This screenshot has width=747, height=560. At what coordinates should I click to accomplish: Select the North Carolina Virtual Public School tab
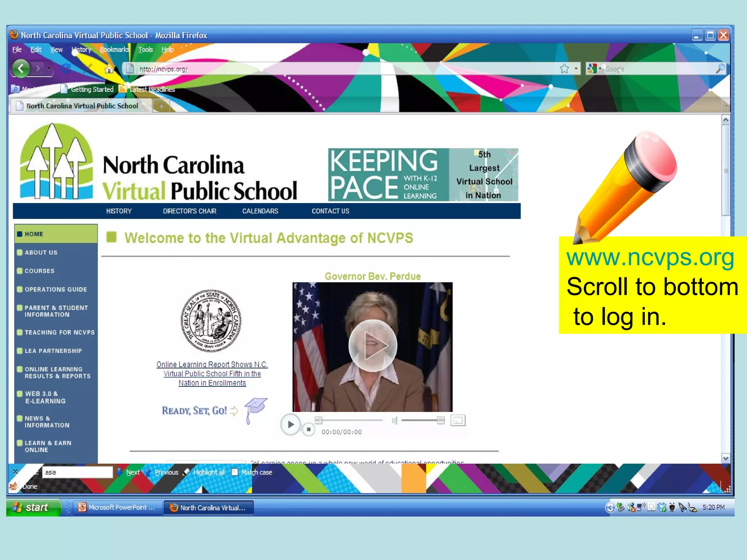tap(81, 106)
